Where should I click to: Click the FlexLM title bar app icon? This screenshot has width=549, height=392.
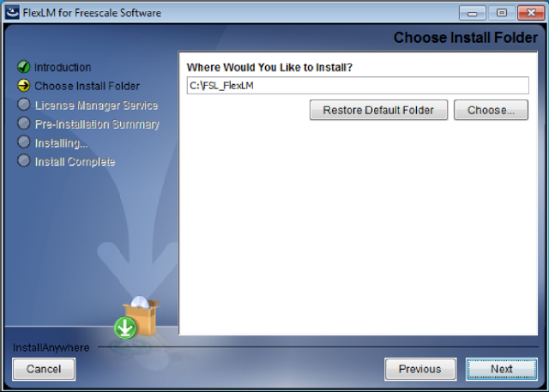coord(12,13)
